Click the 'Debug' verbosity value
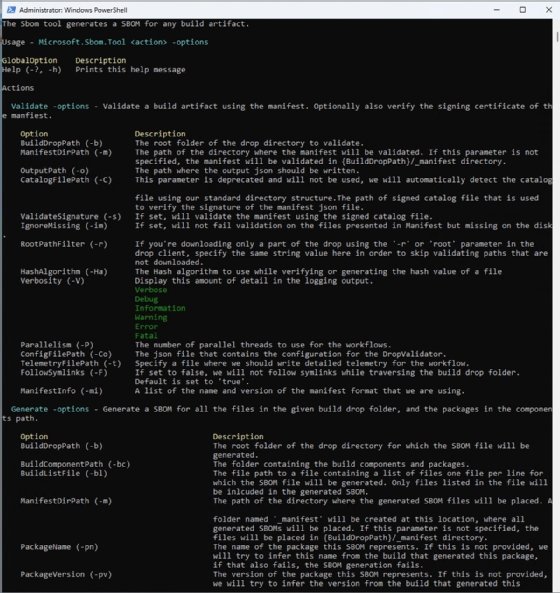Viewport: 560px width, 593px height. point(146,299)
